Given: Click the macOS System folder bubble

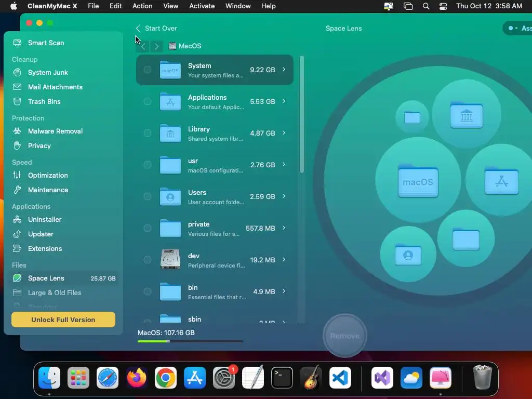Looking at the screenshot, I should (x=418, y=181).
